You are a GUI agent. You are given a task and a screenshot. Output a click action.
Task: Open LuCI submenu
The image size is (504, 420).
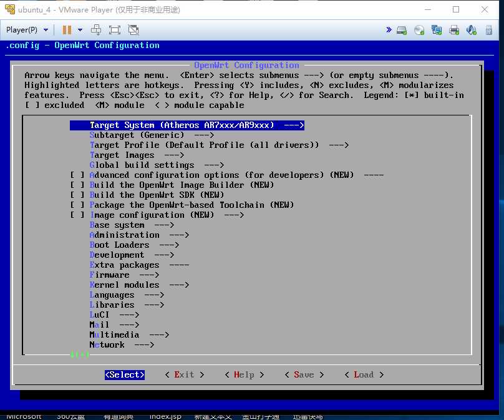(114, 315)
